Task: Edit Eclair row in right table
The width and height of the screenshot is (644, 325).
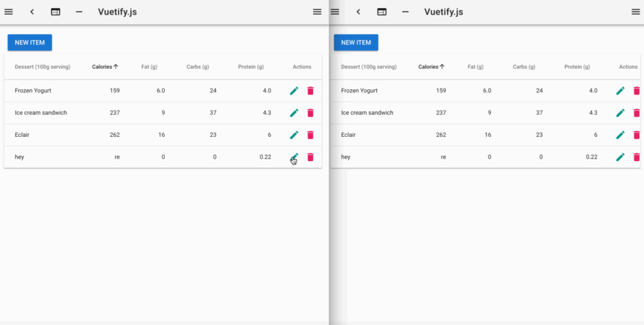Action: pos(621,135)
